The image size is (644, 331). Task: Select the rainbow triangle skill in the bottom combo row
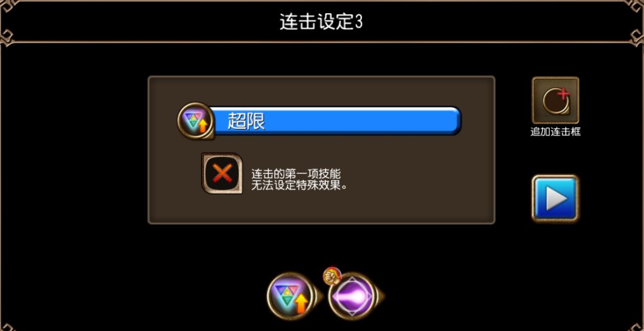[290, 296]
